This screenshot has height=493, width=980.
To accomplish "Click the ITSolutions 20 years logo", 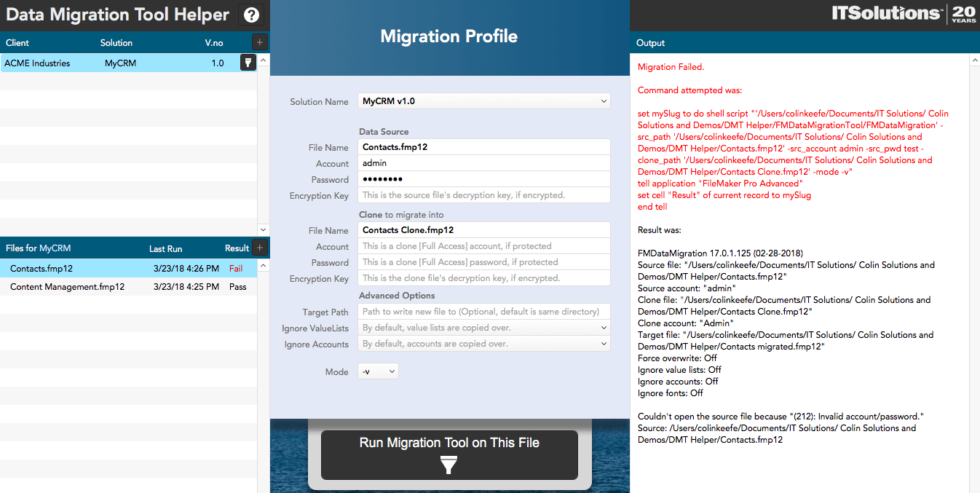I will coord(904,14).
